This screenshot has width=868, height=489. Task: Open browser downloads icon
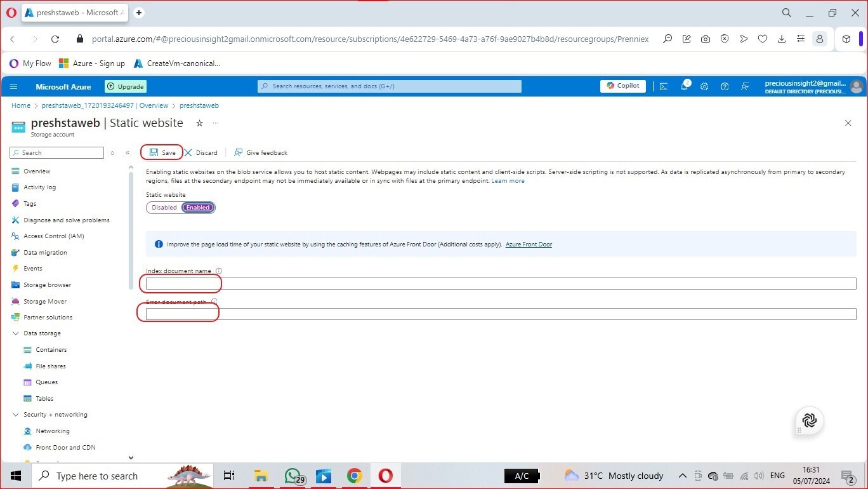click(x=782, y=39)
